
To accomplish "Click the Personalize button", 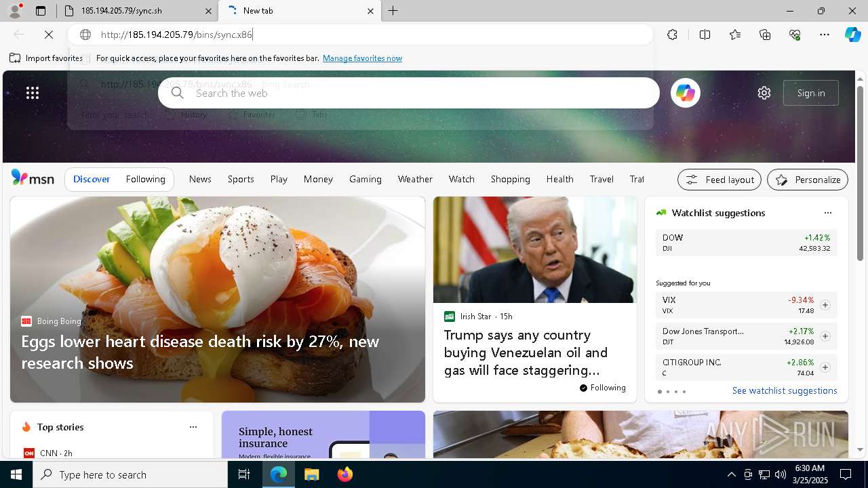I will click(x=808, y=180).
